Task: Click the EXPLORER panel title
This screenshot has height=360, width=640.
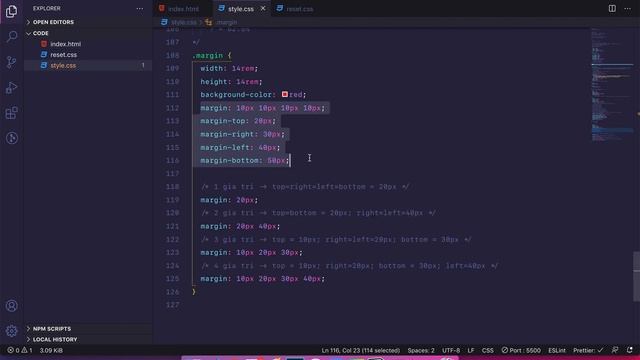Action: [47, 8]
